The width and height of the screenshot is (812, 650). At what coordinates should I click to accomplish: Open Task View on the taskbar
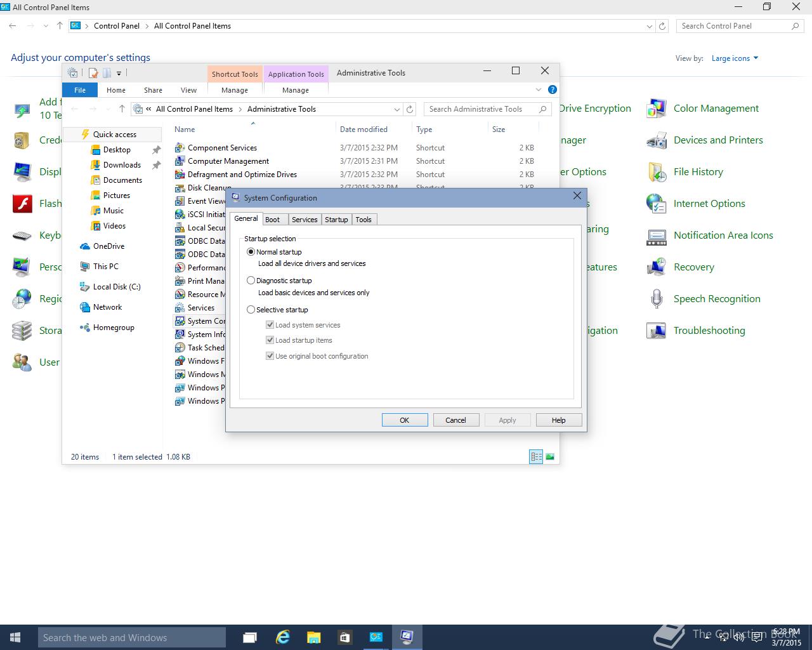pos(250,637)
